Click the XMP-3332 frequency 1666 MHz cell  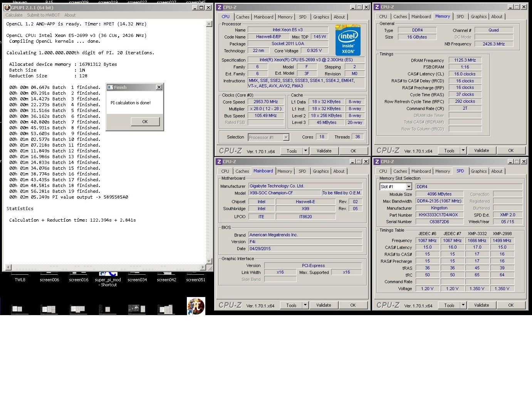pos(477,240)
